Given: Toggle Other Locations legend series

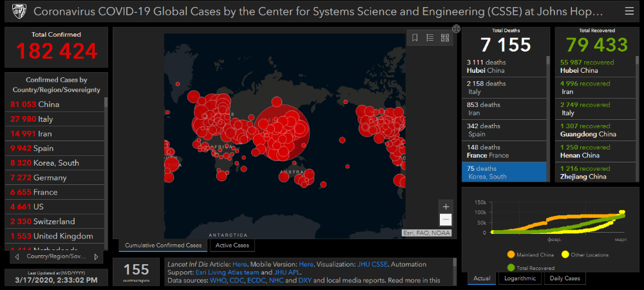Looking at the screenshot, I should pyautogui.click(x=585, y=255).
